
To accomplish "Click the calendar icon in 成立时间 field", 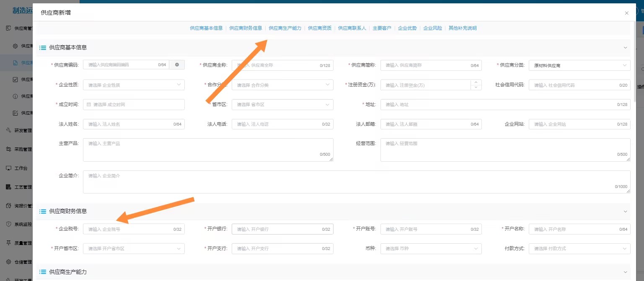I will click(x=89, y=104).
